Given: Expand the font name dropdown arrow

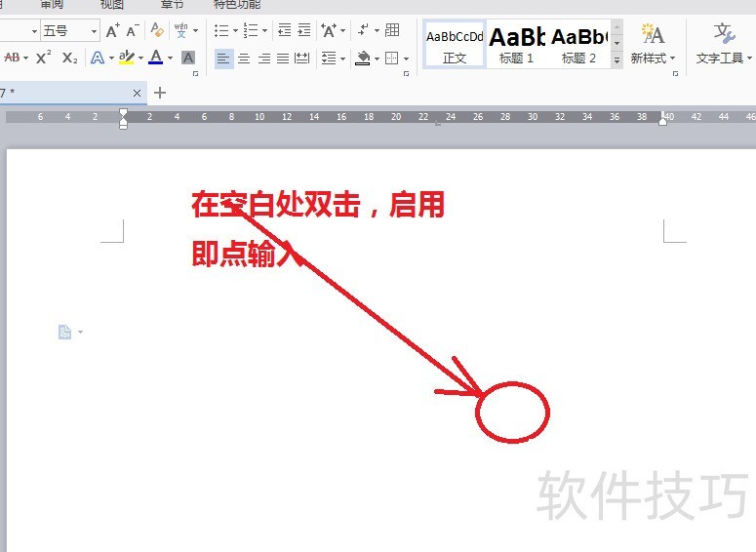Looking at the screenshot, I should [x=34, y=31].
